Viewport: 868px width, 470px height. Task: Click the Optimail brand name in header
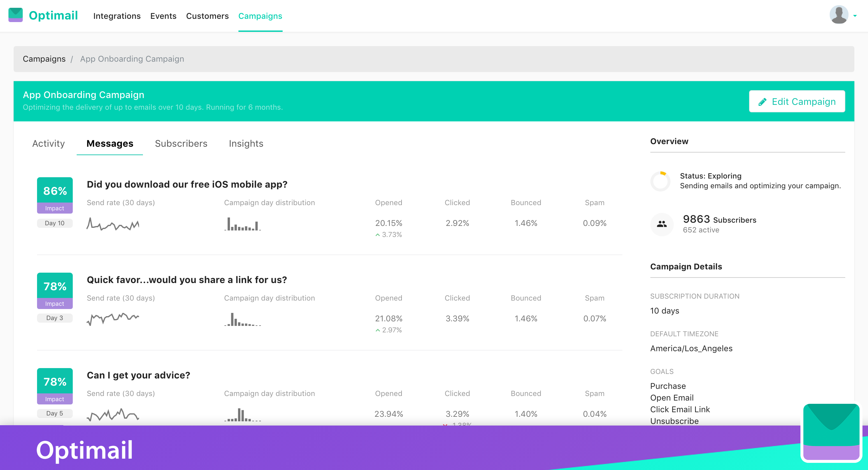point(53,16)
